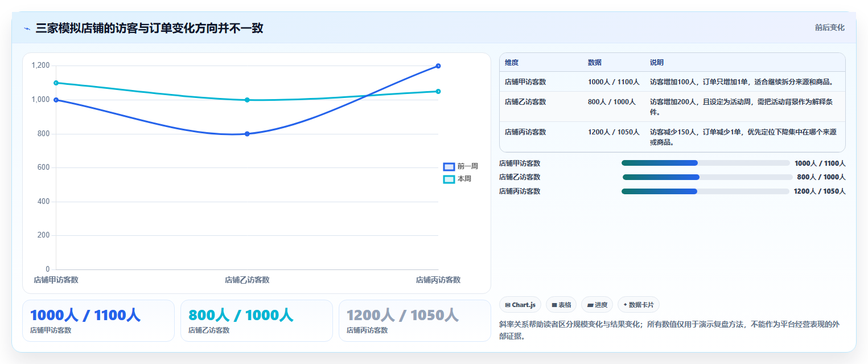Click the progress value 1000人 / 1100人
Screen dimensions: 868x364
coord(820,163)
